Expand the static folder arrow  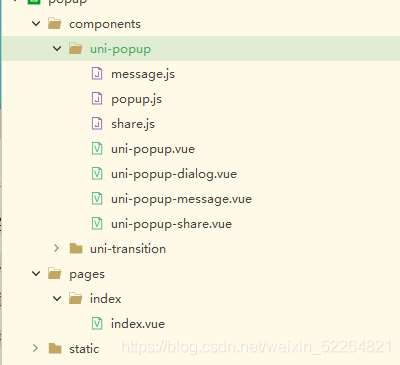35,348
